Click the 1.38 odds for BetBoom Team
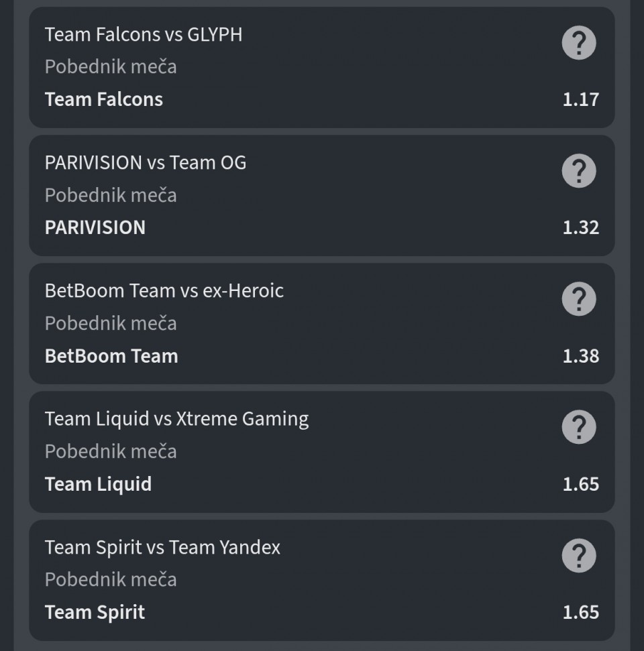644x651 pixels. tap(580, 356)
